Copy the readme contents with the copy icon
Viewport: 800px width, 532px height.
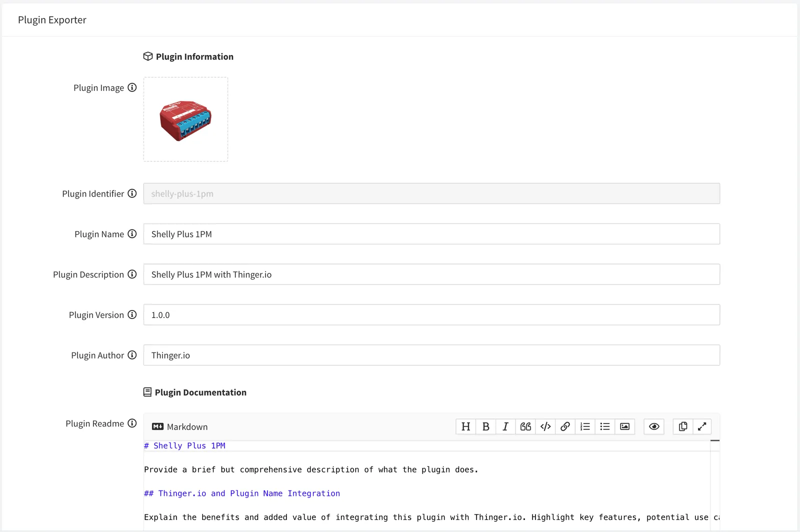click(x=683, y=426)
